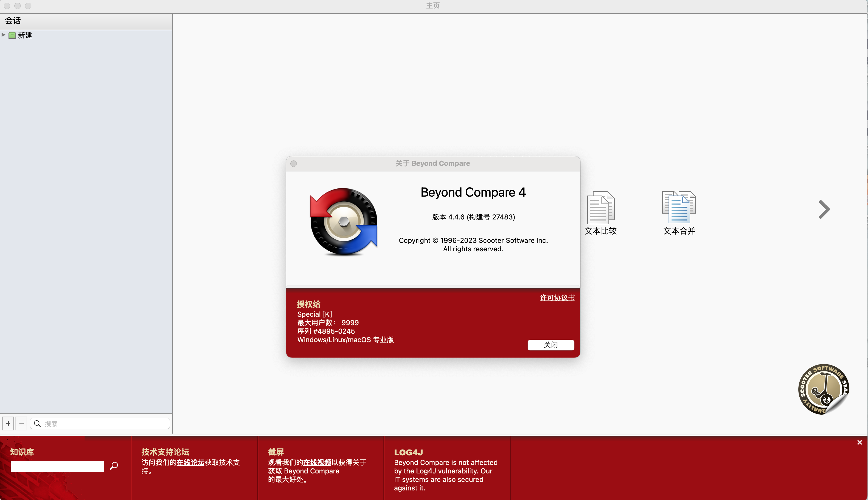Click the green 新建 folder icon
The width and height of the screenshot is (868, 500).
12,35
